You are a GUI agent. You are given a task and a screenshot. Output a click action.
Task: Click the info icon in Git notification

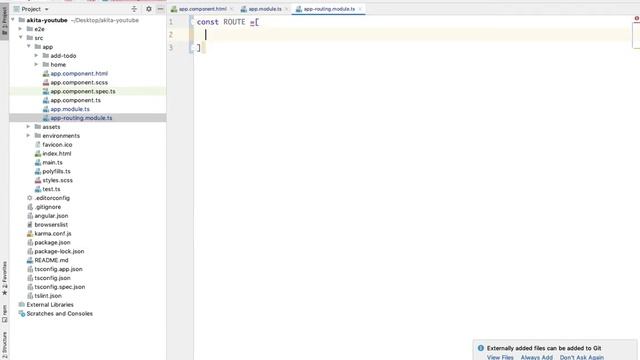click(x=481, y=348)
